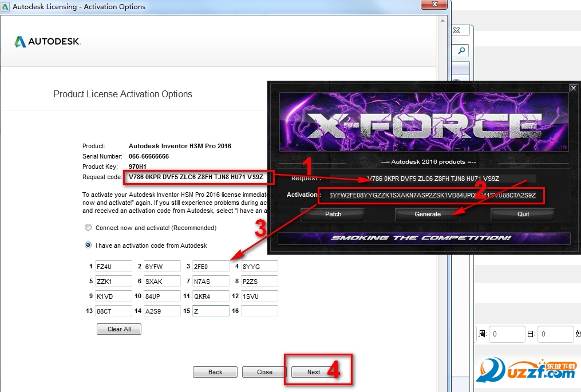Close the Autodesk Licensing dialog window
The image size is (581, 392).
click(434, 4)
